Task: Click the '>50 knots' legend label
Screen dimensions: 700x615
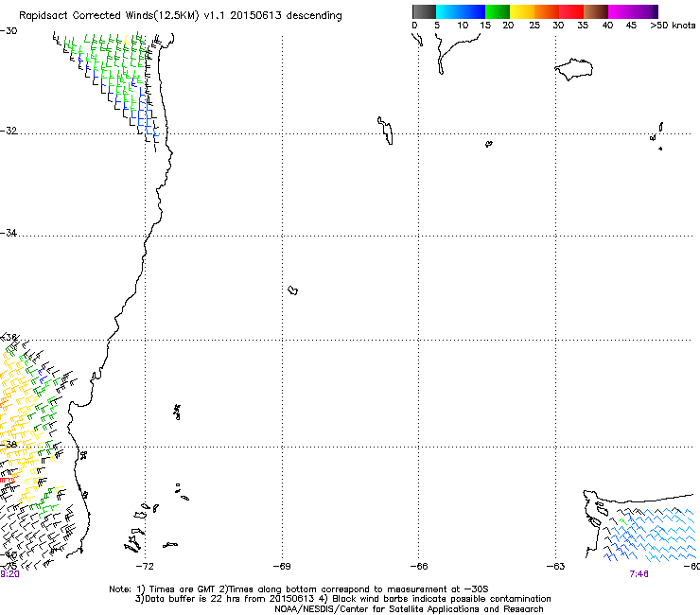Action: [x=673, y=26]
